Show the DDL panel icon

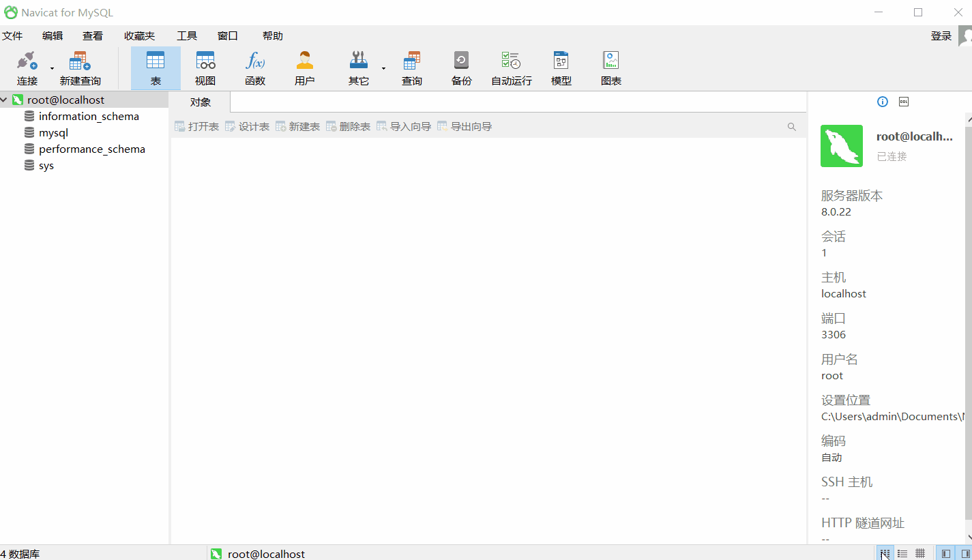pos(904,102)
